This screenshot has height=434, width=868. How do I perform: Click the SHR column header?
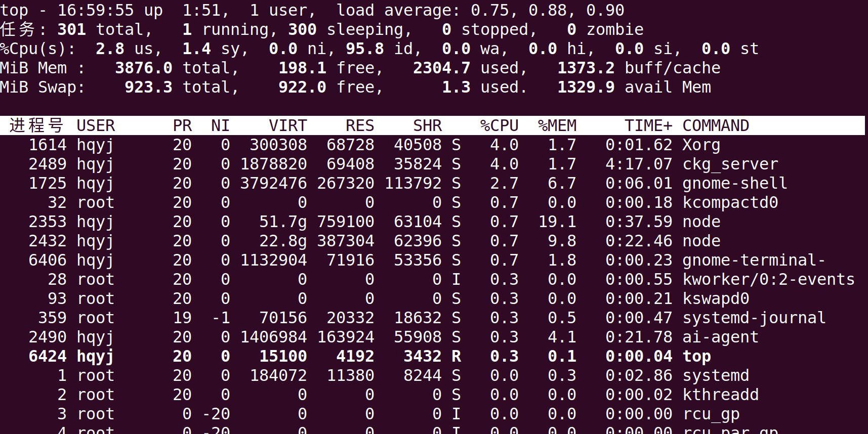click(428, 125)
